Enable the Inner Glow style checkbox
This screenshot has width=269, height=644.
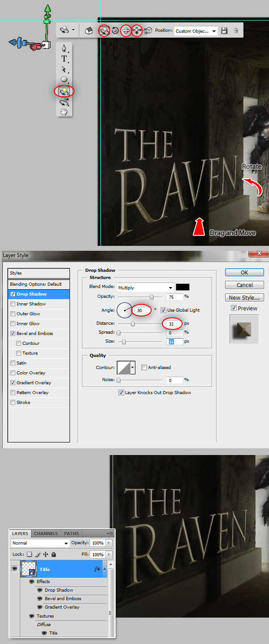13,324
